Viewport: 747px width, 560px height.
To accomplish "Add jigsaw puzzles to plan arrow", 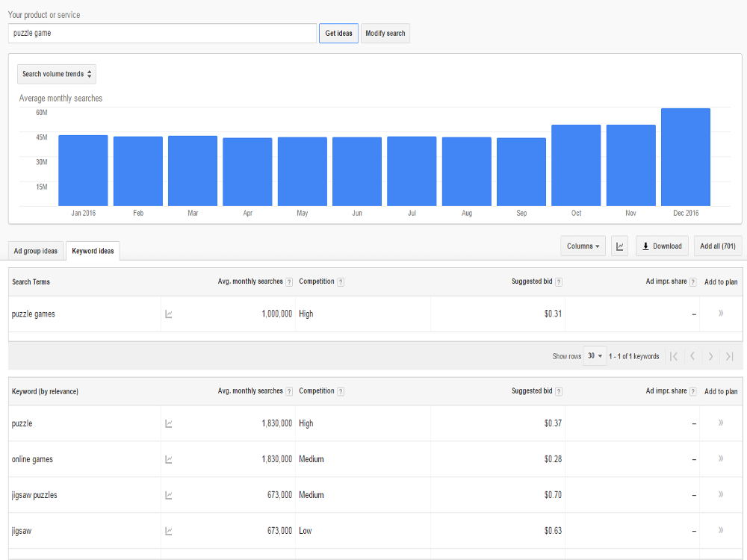I will pyautogui.click(x=721, y=494).
